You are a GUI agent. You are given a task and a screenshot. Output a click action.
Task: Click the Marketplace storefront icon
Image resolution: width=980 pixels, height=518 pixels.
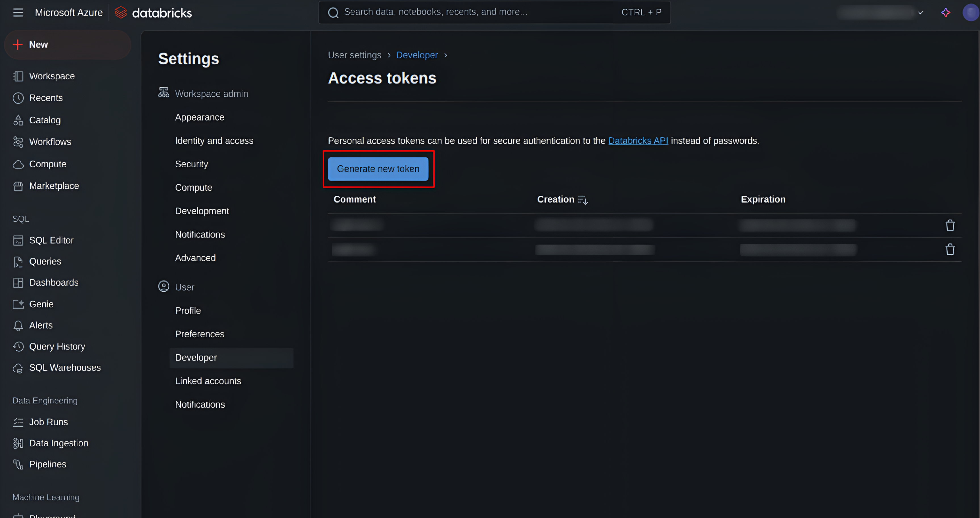click(x=18, y=186)
